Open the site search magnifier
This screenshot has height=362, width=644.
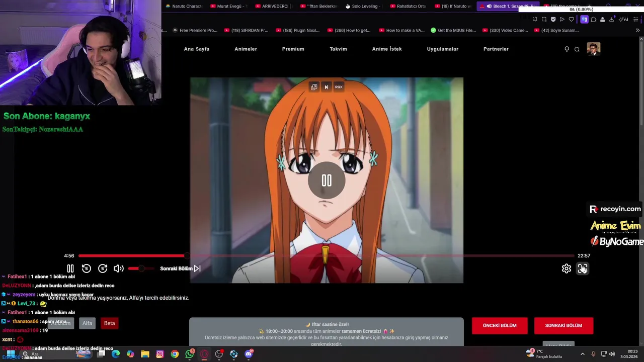577,49
